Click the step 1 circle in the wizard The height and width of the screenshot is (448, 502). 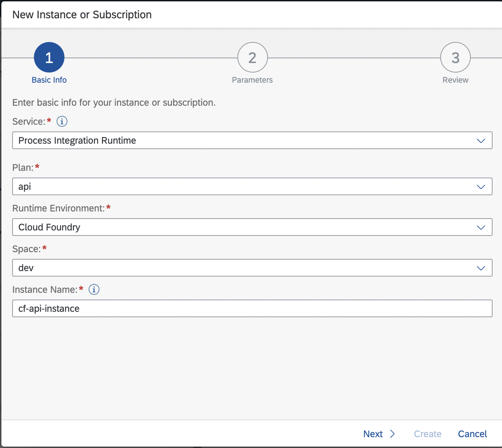(49, 57)
